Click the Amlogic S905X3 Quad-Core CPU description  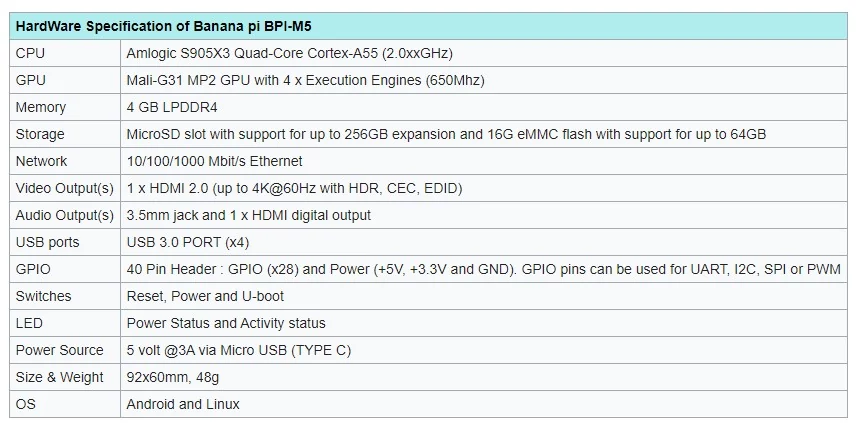[290, 53]
